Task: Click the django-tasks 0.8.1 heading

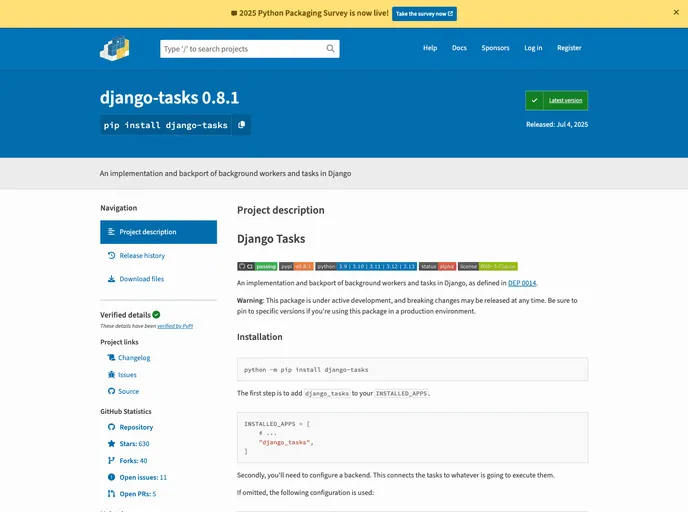Action: click(x=169, y=97)
